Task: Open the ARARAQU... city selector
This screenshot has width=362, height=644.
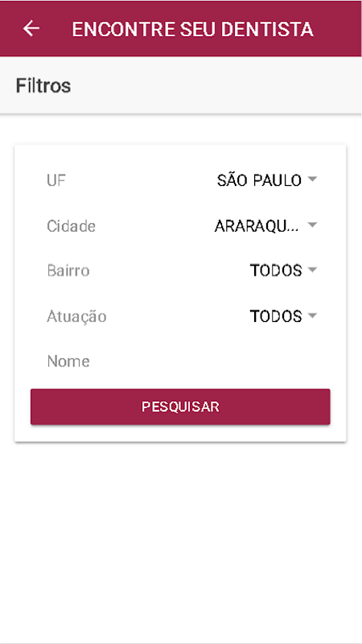Action: 266,225
